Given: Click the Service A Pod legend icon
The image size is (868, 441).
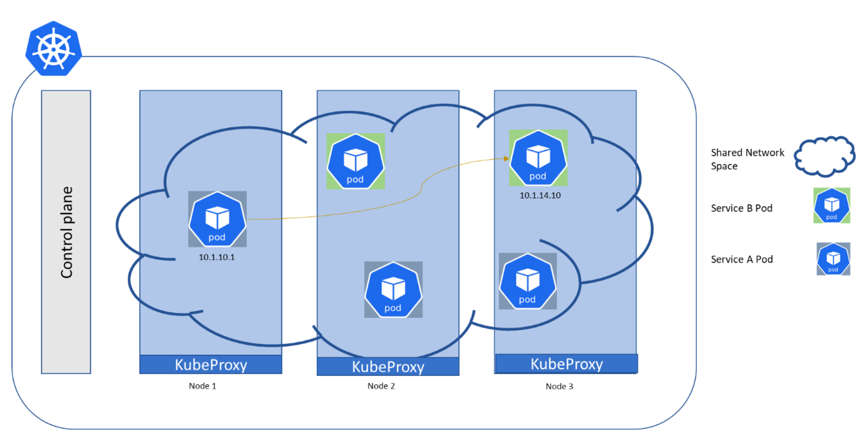Looking at the screenshot, I should [x=833, y=259].
